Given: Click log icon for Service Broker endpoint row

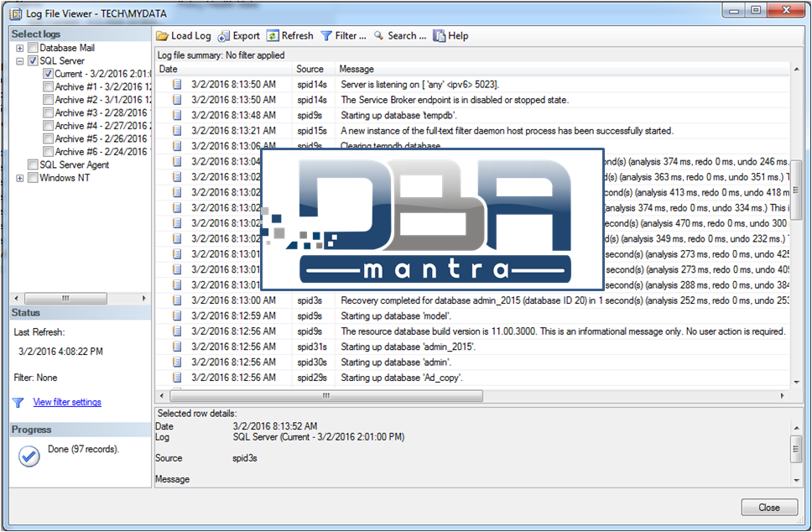Looking at the screenshot, I should point(177,100).
